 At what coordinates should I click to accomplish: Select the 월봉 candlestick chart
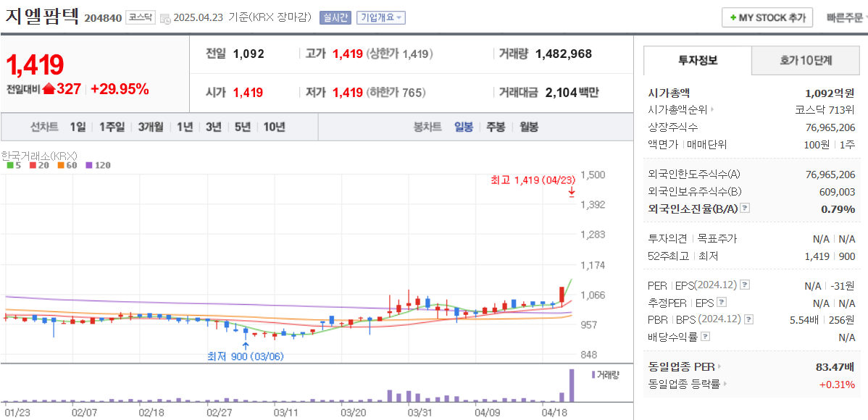click(x=529, y=127)
